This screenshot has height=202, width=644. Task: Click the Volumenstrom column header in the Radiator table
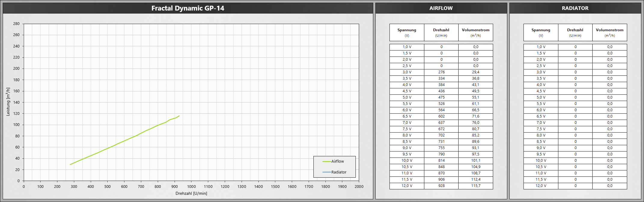pos(610,32)
